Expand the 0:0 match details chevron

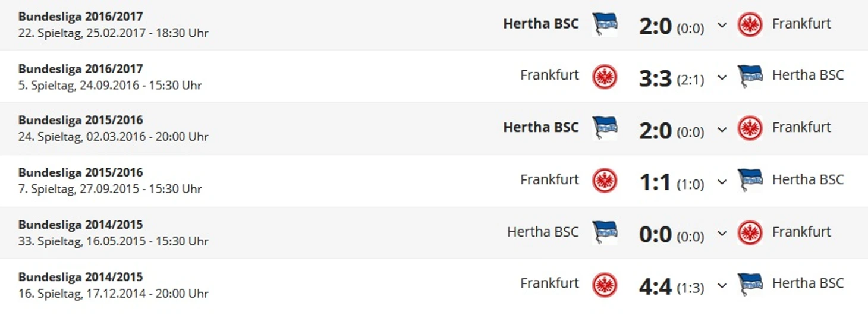722,233
